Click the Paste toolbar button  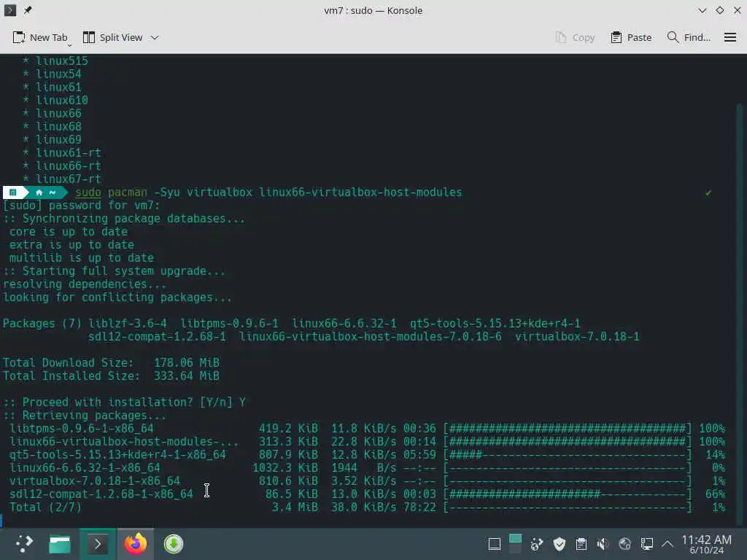tap(631, 37)
